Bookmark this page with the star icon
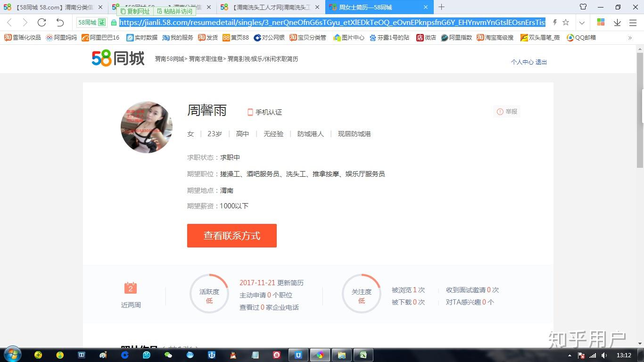Image resolution: width=644 pixels, height=362 pixels. (566, 22)
